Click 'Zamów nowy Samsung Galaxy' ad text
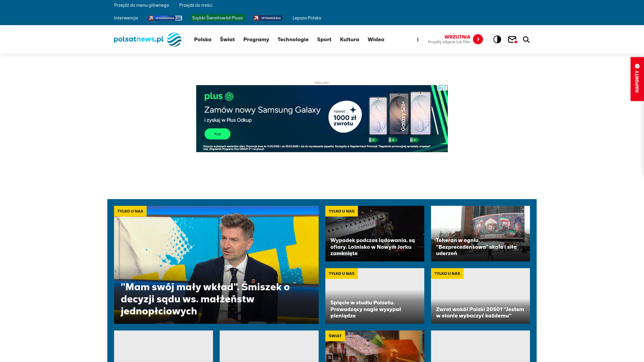The height and width of the screenshot is (362, 644). (x=262, y=110)
